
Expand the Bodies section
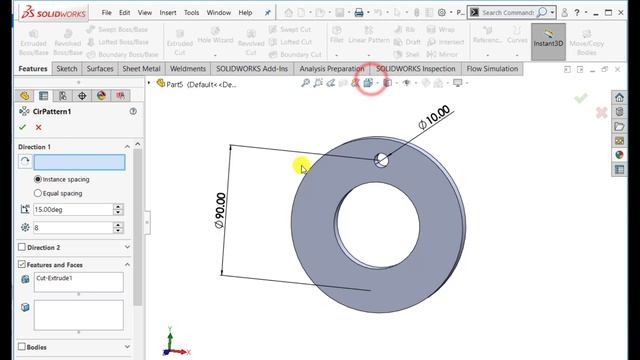point(127,347)
